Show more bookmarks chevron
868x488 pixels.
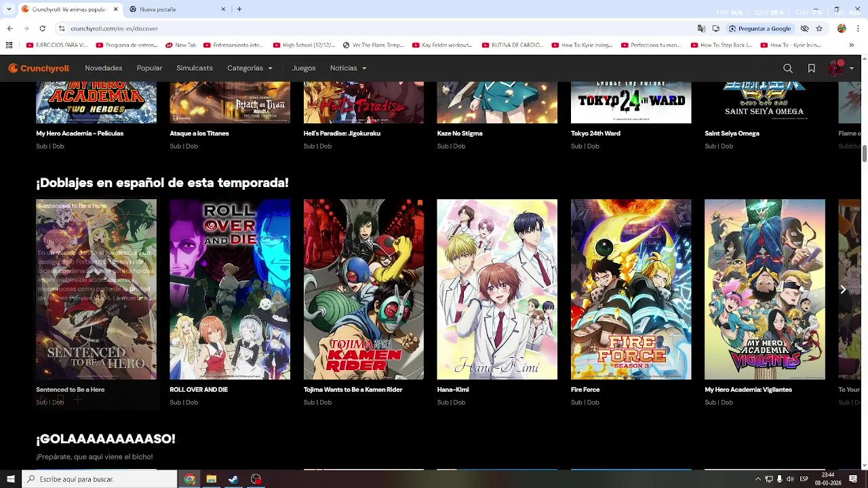[851, 45]
